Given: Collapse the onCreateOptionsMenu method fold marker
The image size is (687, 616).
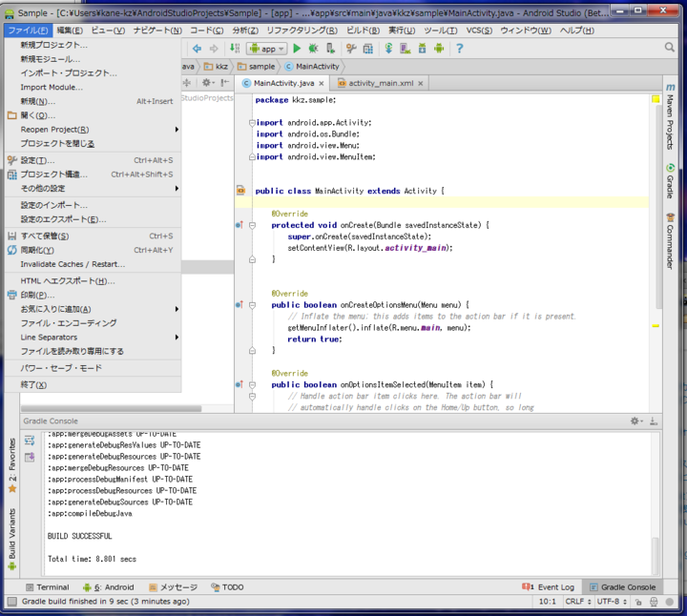Looking at the screenshot, I should pos(252,305).
